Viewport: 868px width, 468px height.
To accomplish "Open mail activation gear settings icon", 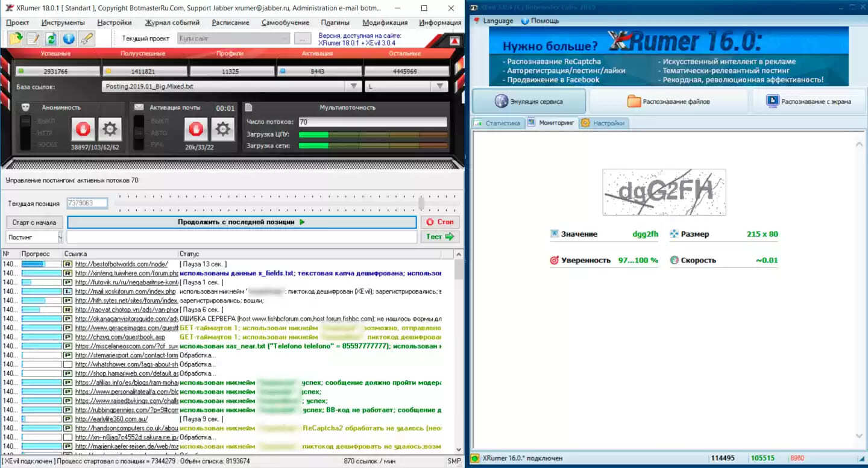I will coord(222,129).
